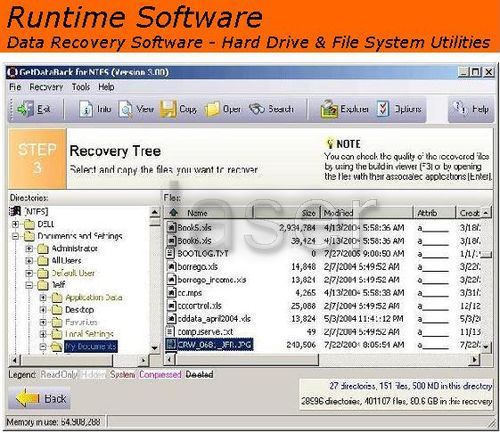Click the Copy floppy disk icon
This screenshot has width=500, height=433.
tap(168, 109)
